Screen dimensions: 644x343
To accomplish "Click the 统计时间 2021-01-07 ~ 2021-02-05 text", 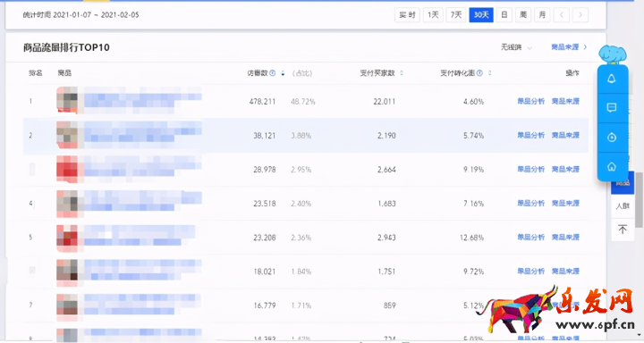I will 80,15.
